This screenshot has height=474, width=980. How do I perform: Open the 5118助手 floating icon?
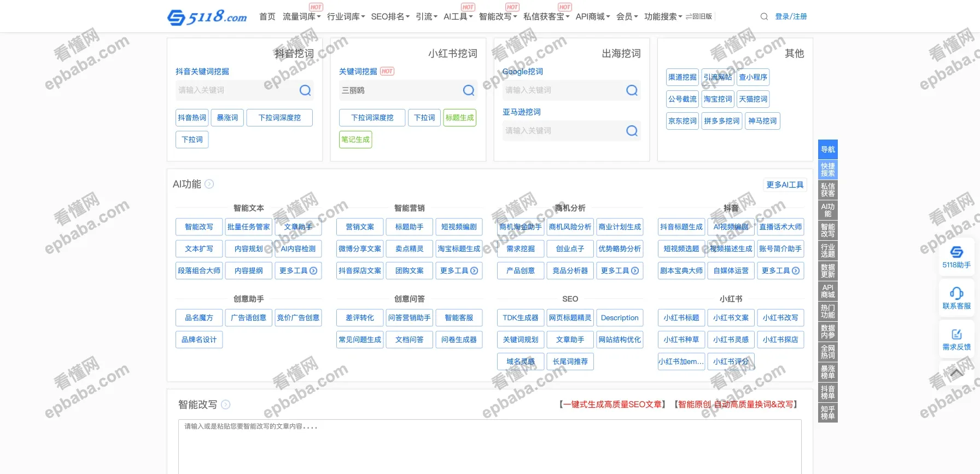(956, 252)
